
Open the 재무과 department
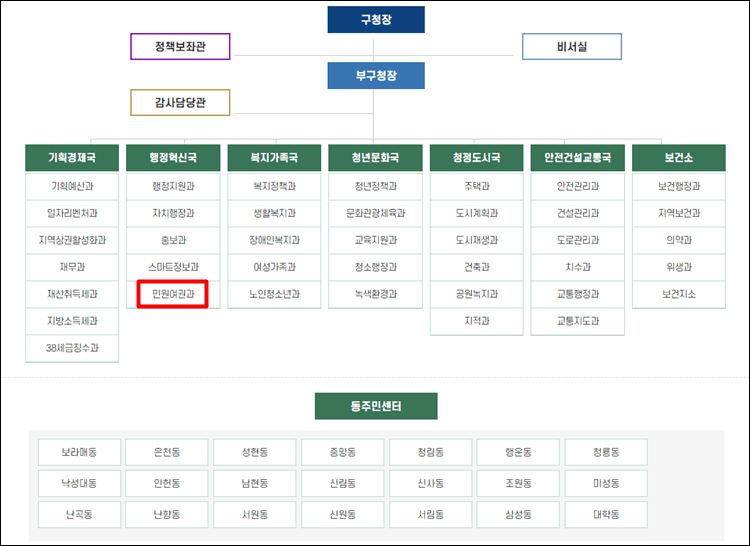(72, 267)
